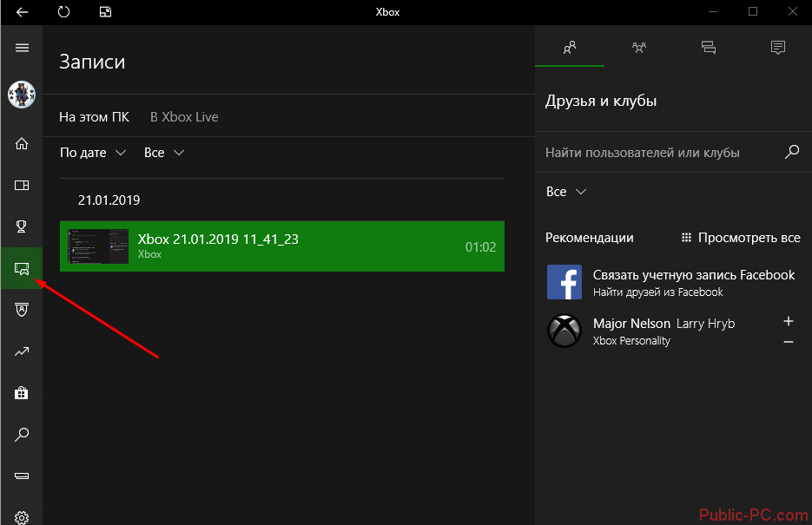Expand the "Все" filter in recordings
Viewport: 812px width, 525px height.
[x=164, y=153]
